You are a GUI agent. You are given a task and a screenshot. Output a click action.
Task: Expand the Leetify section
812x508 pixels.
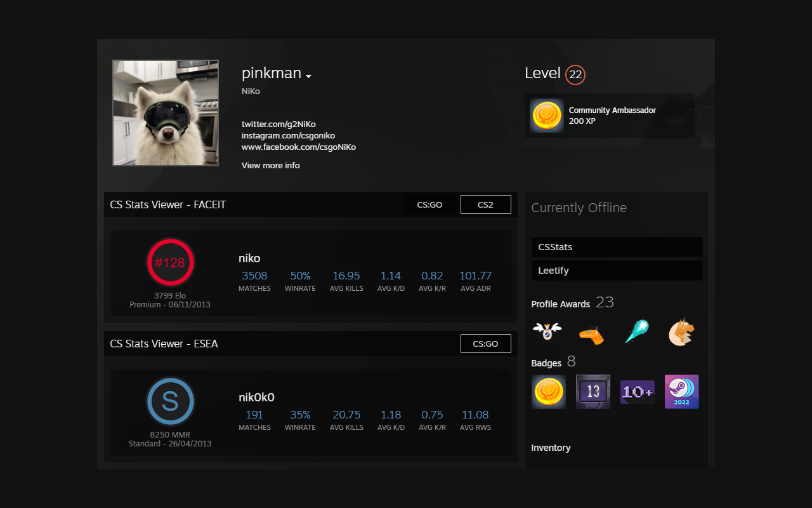617,270
